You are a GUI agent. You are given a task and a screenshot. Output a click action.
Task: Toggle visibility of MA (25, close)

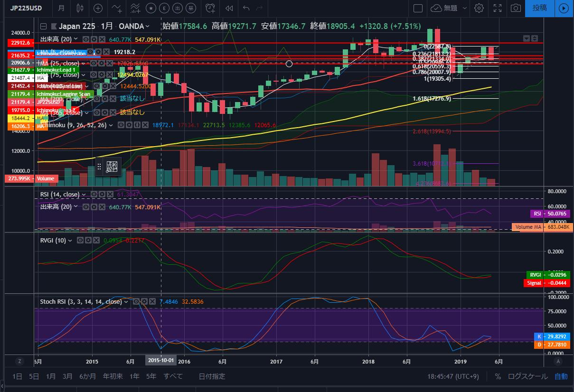pos(94,63)
